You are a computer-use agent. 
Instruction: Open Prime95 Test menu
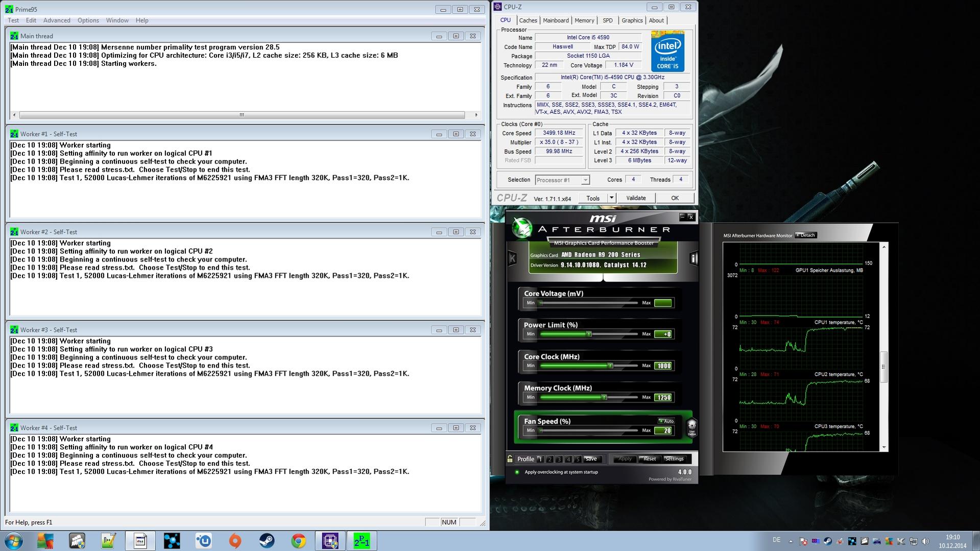[x=13, y=20]
